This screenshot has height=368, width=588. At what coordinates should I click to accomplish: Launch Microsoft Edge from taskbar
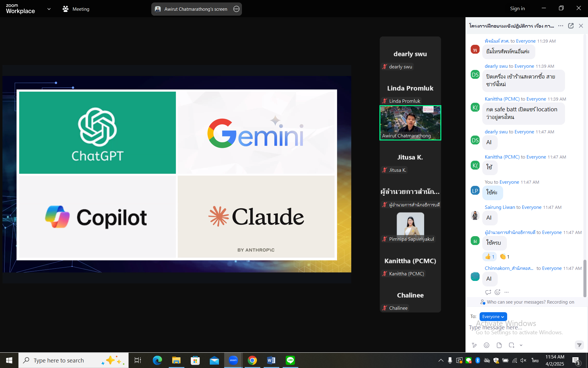[157, 360]
